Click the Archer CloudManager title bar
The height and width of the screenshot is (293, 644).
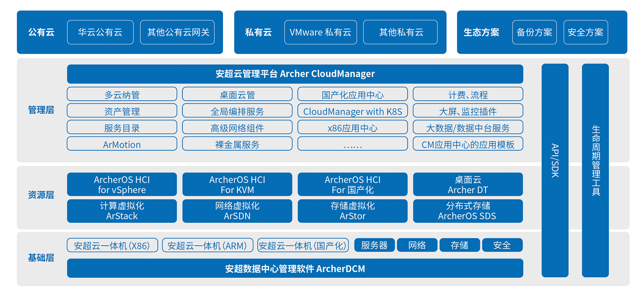[295, 74]
